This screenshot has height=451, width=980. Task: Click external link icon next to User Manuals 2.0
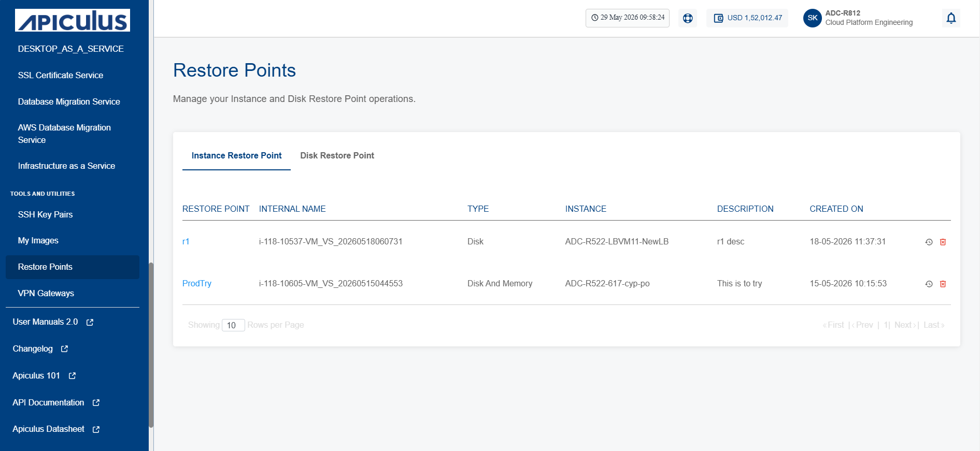[x=90, y=322]
